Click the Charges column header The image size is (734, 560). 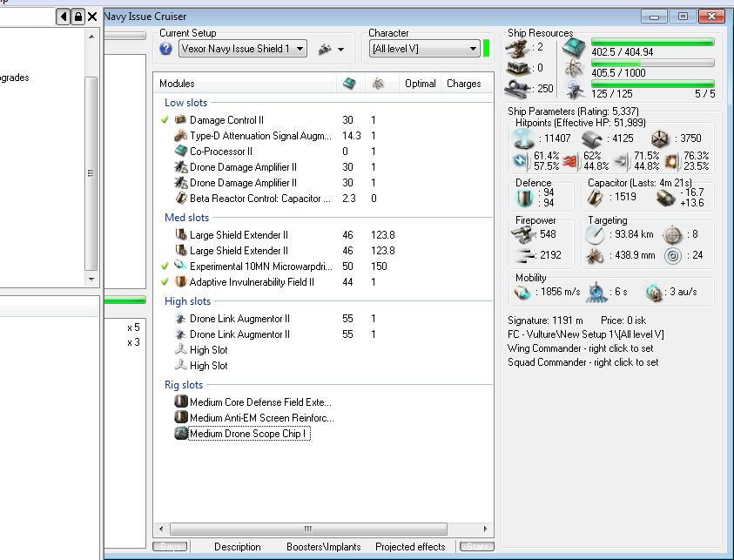coord(464,84)
